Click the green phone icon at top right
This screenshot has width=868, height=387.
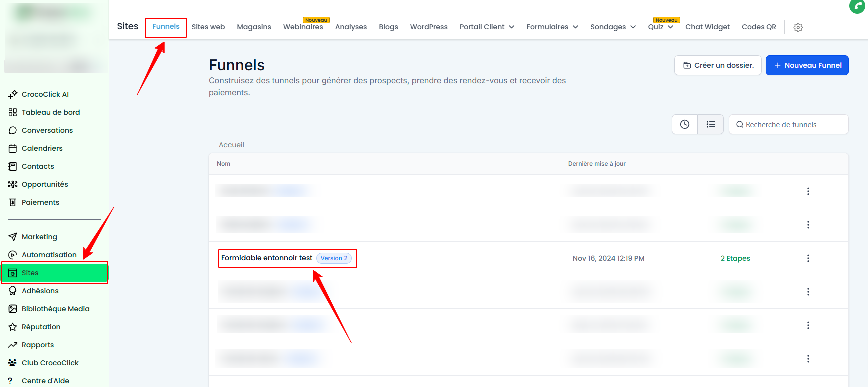(857, 6)
